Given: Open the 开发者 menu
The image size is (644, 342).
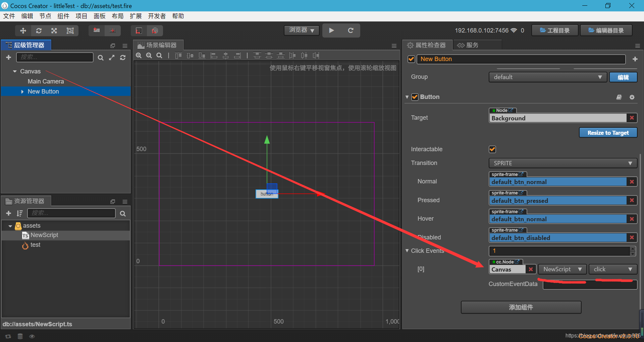Looking at the screenshot, I should 157,16.
